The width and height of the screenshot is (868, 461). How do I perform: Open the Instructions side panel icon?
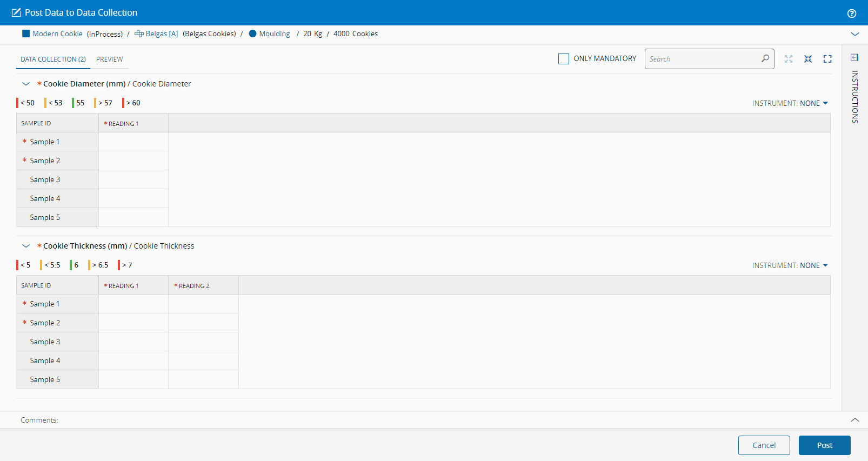[x=854, y=58]
